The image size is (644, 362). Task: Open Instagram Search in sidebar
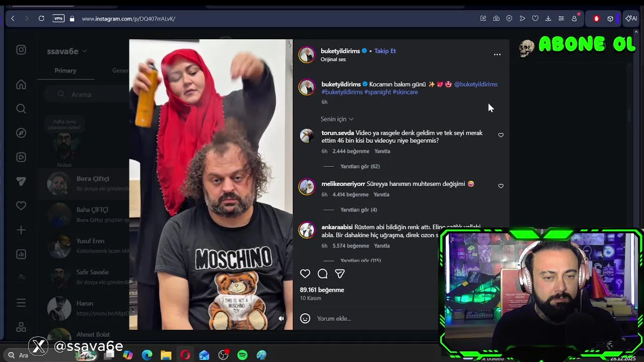pos(21,109)
